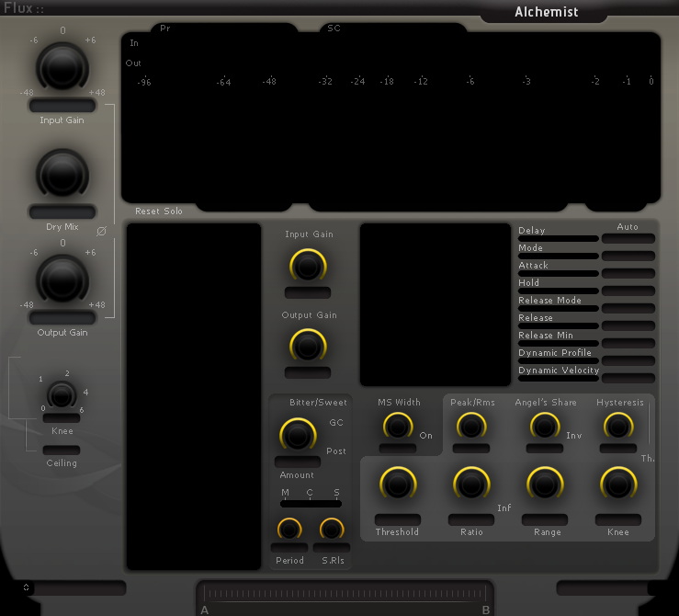
Task: Toggle the Inf switch next to Ratio
Action: pyautogui.click(x=504, y=508)
